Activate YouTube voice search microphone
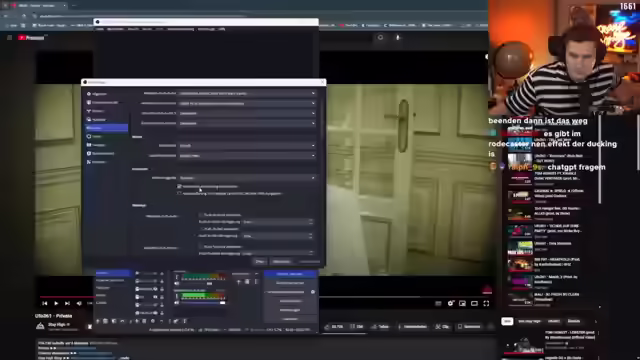Viewport: 640px width, 360px height. (398, 38)
